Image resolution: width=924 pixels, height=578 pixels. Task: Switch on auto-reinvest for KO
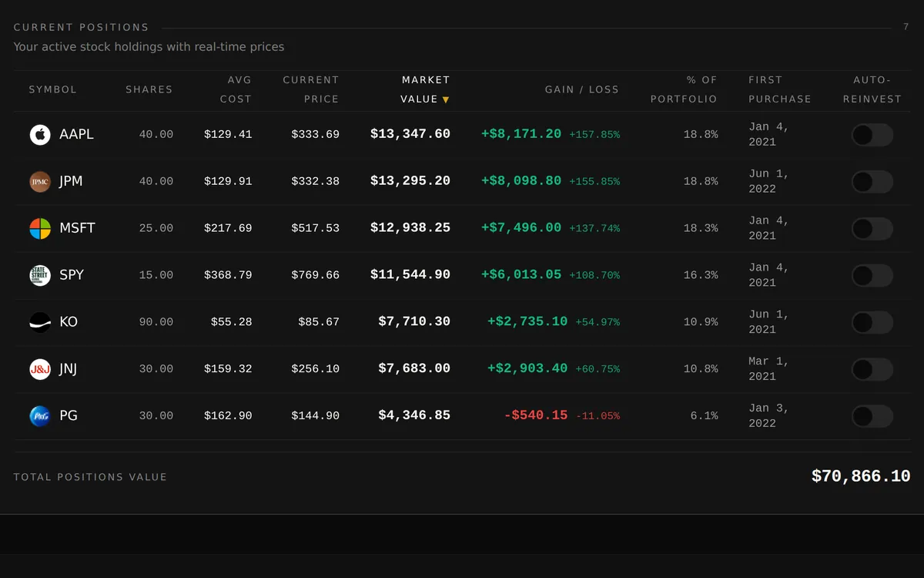pyautogui.click(x=872, y=322)
